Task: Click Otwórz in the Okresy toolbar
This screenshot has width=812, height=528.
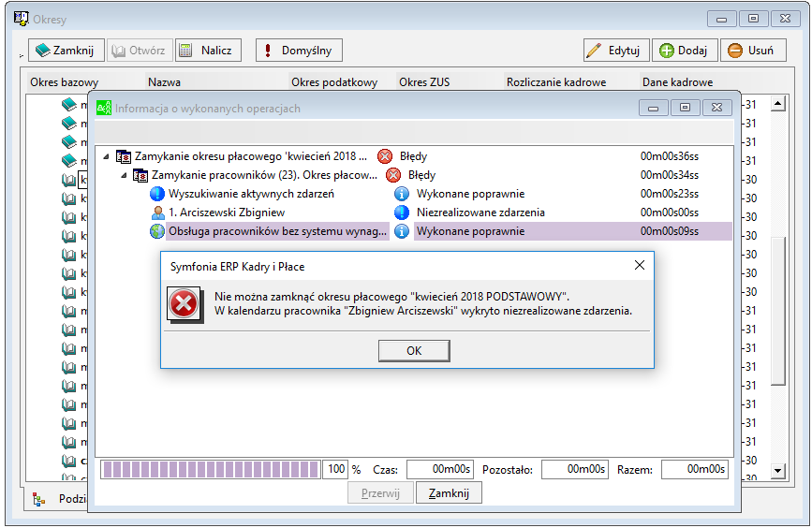Action: 140,51
